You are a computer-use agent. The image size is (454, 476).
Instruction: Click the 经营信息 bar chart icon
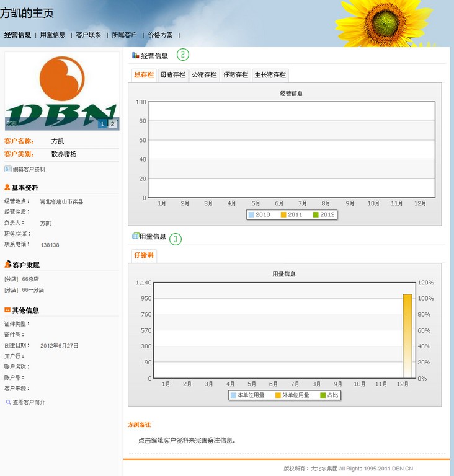click(136, 56)
